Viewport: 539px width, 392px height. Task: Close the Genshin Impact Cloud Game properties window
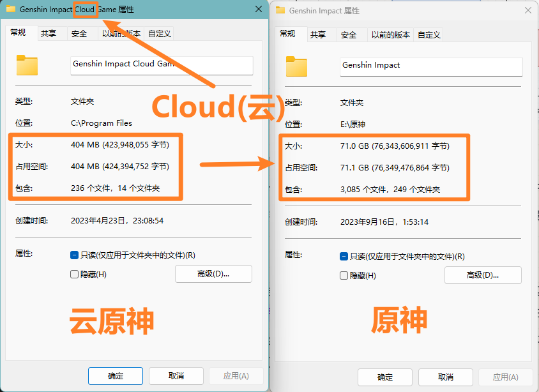(x=259, y=10)
